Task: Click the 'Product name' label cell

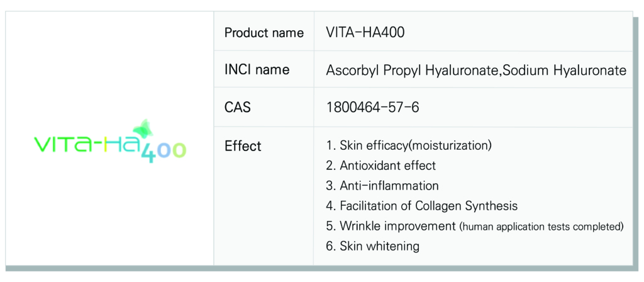Action: point(264,33)
